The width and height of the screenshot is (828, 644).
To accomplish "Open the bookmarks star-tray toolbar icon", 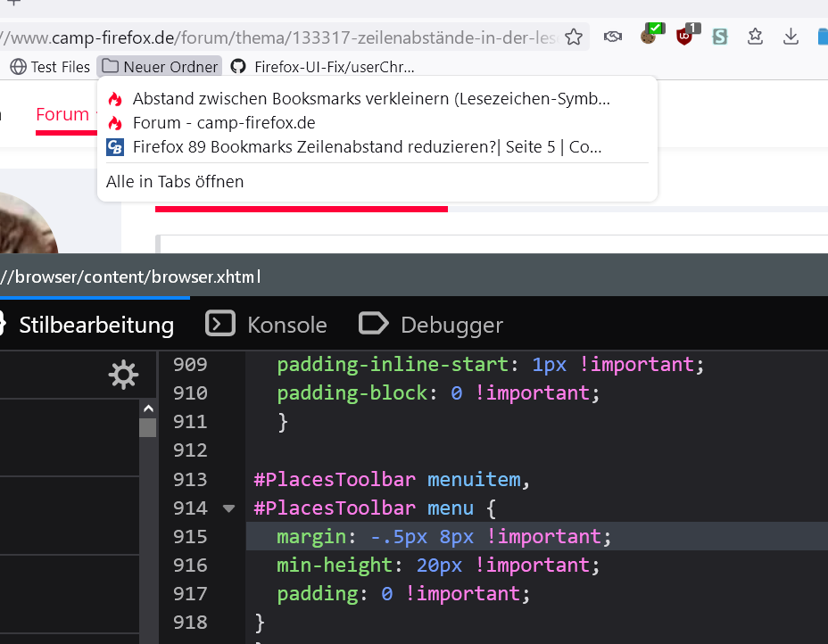I will pos(756,37).
